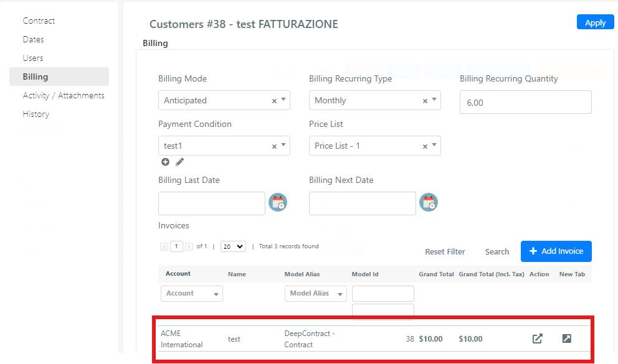The height and width of the screenshot is (364, 618).
Task: Open the Model Alias filter dropdown
Action: point(316,294)
